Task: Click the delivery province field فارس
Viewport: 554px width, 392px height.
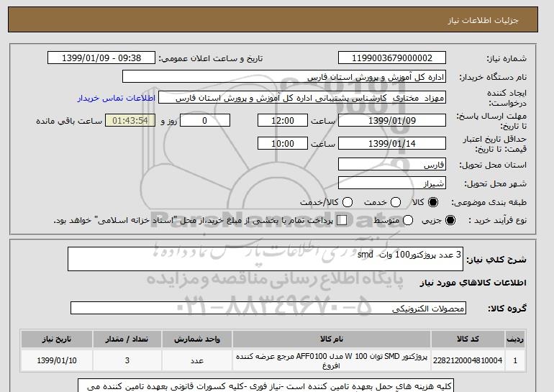Action: click(x=392, y=165)
